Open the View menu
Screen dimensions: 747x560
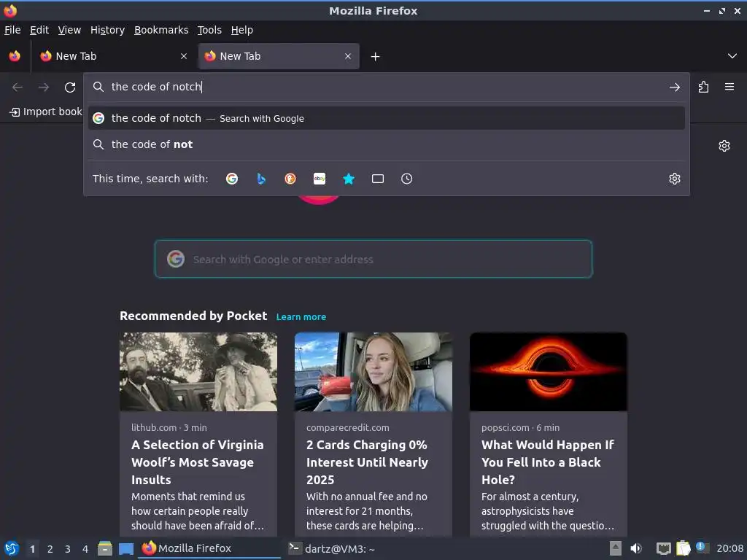pos(69,30)
